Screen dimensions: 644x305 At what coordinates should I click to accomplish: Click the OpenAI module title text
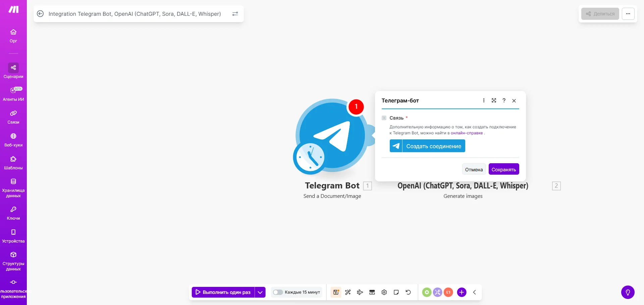[463, 185]
